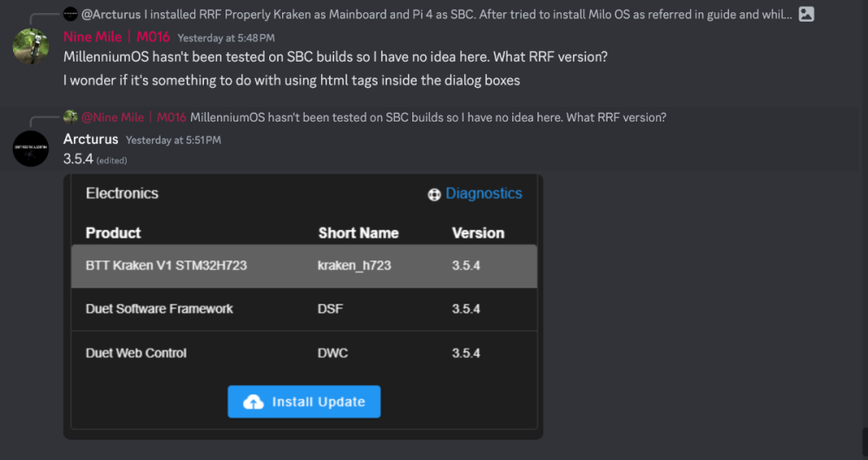Jump to the replied @Nine Mile message preview
Viewport: 868px width, 460px height.
[x=373, y=117]
